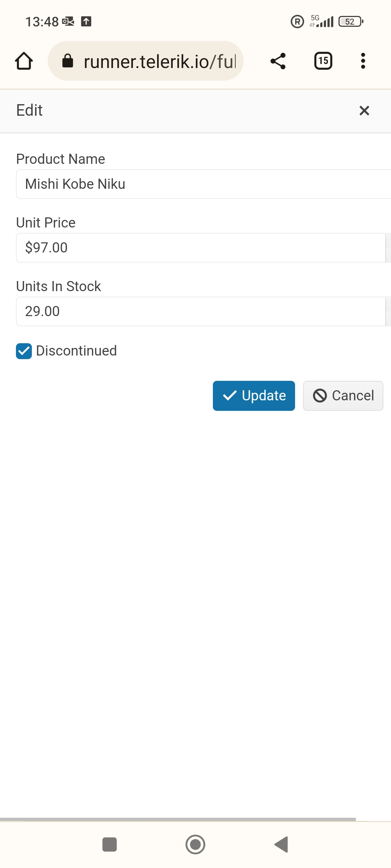391x868 pixels.
Task: Open the tab switcher showing 15 tabs
Action: point(323,61)
